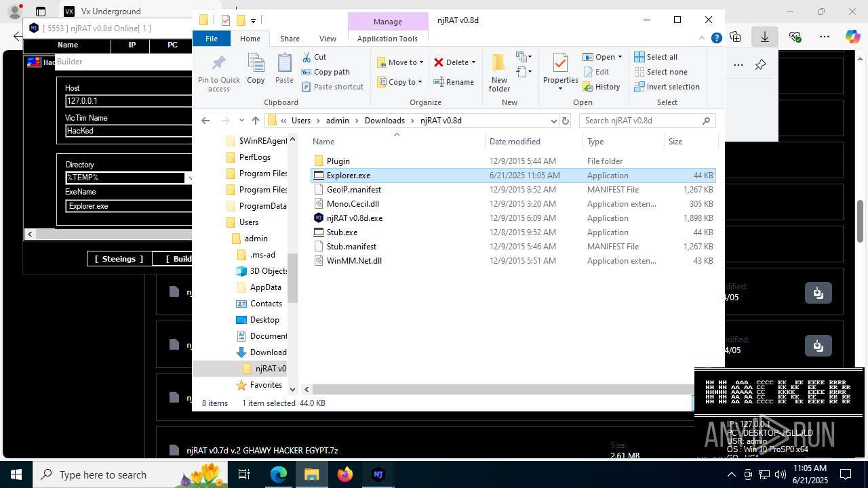868x488 pixels.
Task: Click file list horizontal scrollbar
Action: 502,389
